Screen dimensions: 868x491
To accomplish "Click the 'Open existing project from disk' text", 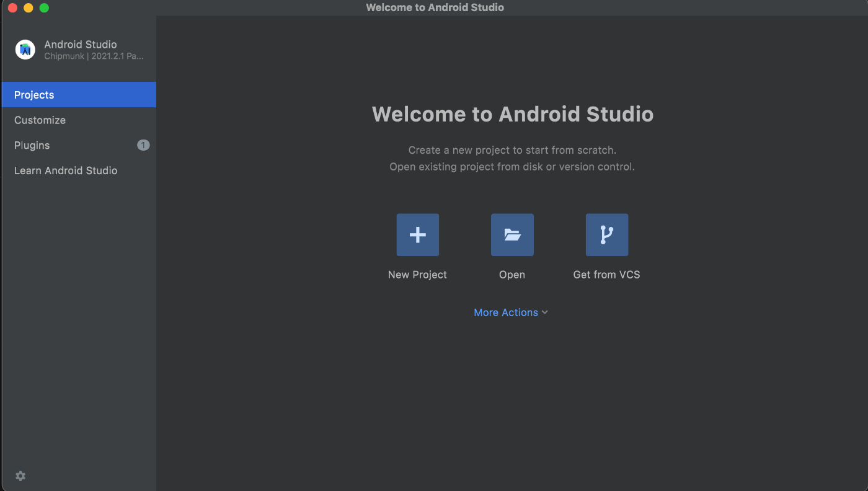I will tap(512, 167).
